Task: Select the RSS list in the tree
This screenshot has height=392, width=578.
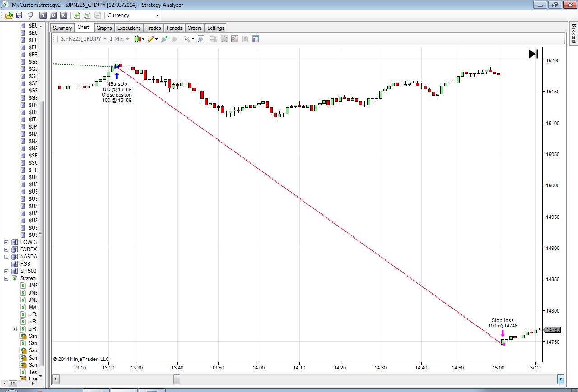Action: (x=25, y=264)
